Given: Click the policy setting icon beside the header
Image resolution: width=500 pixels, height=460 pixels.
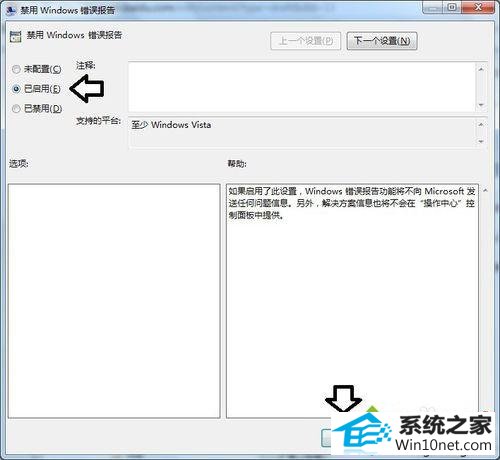Looking at the screenshot, I should click(x=15, y=36).
